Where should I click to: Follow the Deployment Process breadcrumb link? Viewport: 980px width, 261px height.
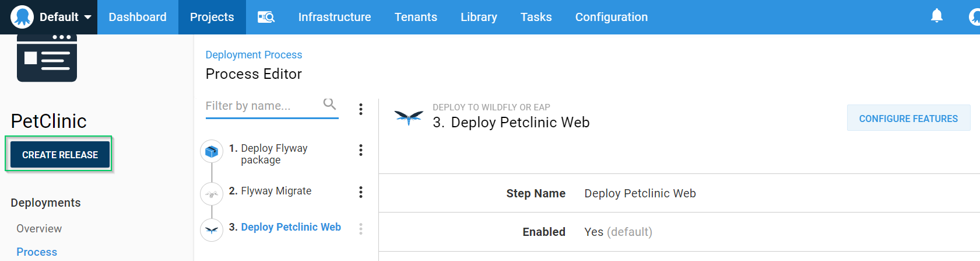click(x=254, y=55)
